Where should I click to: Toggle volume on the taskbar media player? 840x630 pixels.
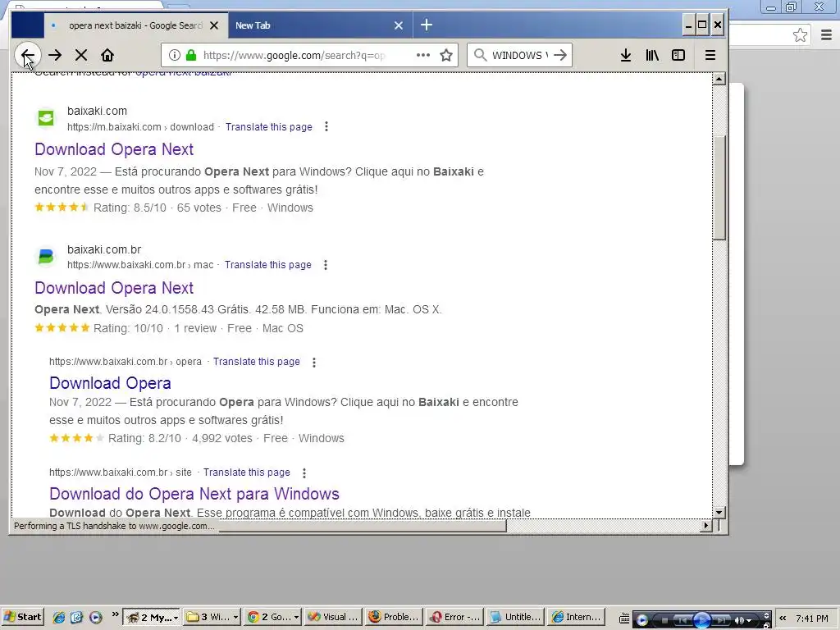740,620
